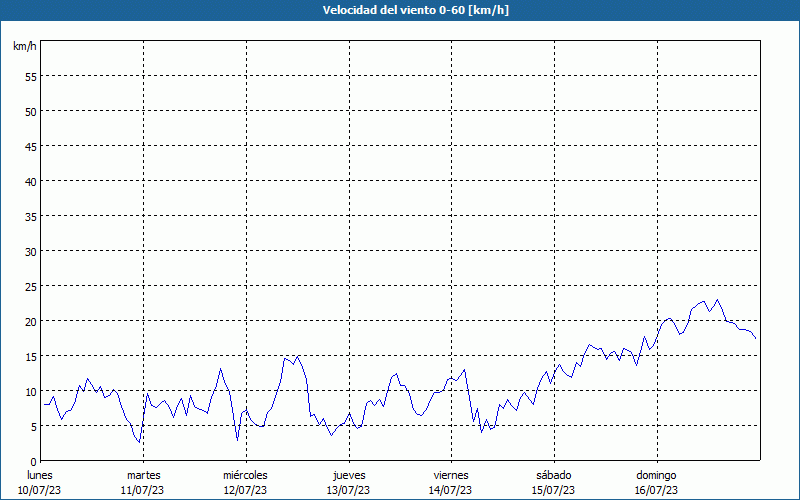Click the '45' y-axis tick label

[x=31, y=146]
